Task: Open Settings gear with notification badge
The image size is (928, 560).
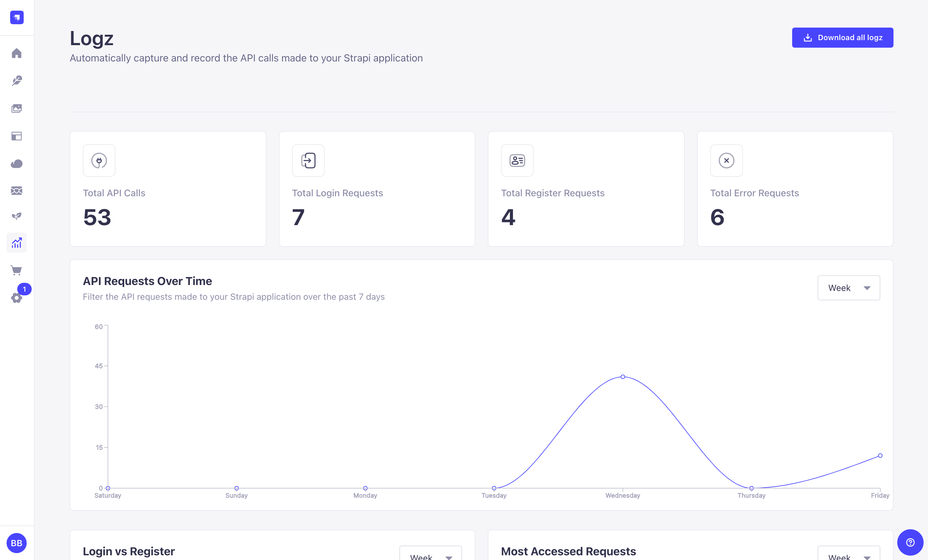Action: pyautogui.click(x=17, y=298)
